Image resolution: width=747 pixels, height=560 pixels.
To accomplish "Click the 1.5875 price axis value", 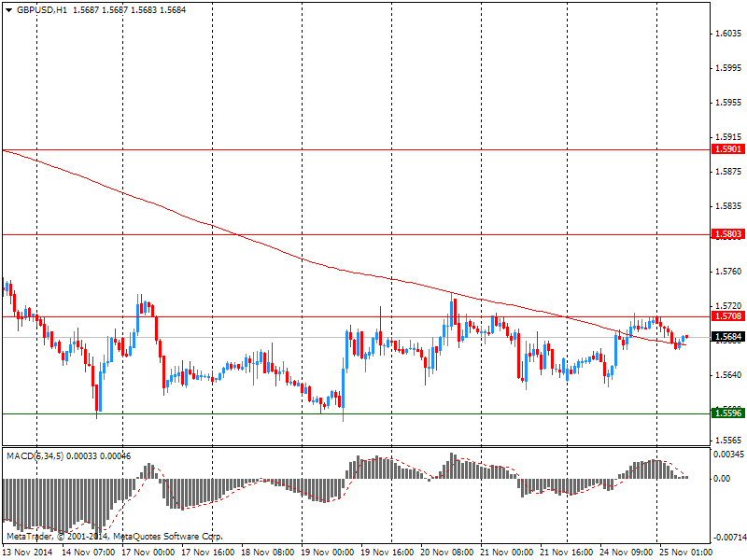I will pyautogui.click(x=728, y=172).
